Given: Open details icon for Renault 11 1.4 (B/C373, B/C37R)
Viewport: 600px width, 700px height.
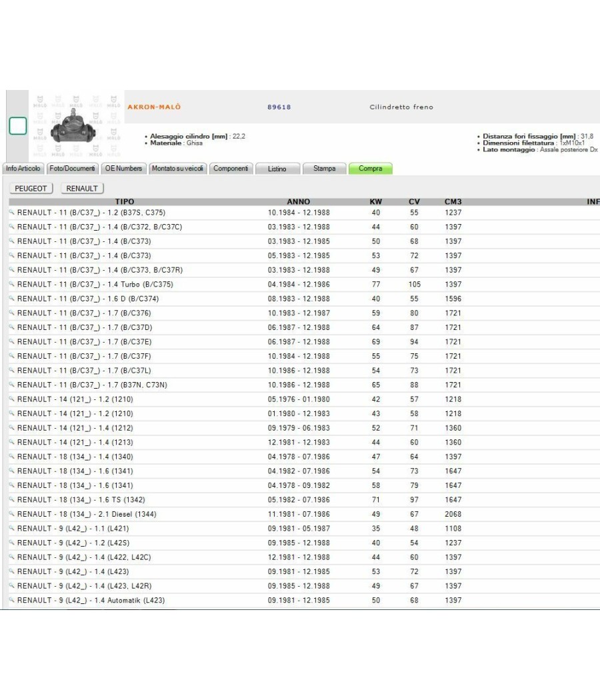Looking at the screenshot, I should (11, 269).
